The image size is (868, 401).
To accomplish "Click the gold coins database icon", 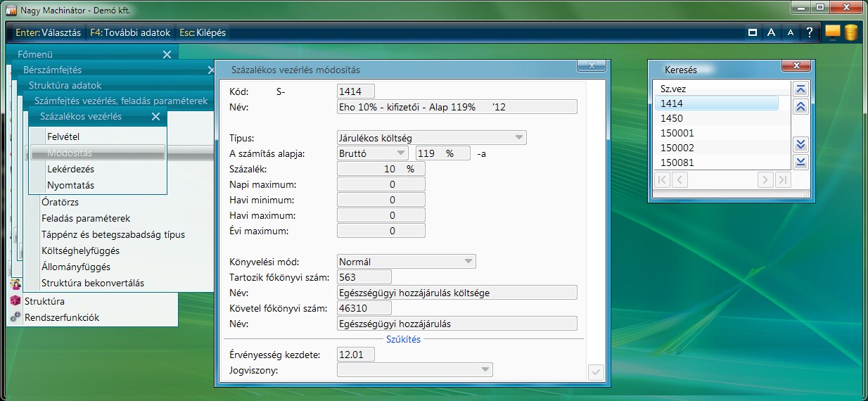I will [x=851, y=32].
